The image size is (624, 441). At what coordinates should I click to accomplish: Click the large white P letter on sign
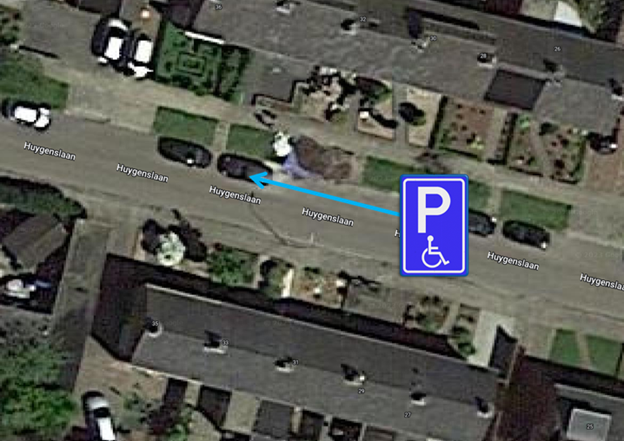[x=433, y=209]
